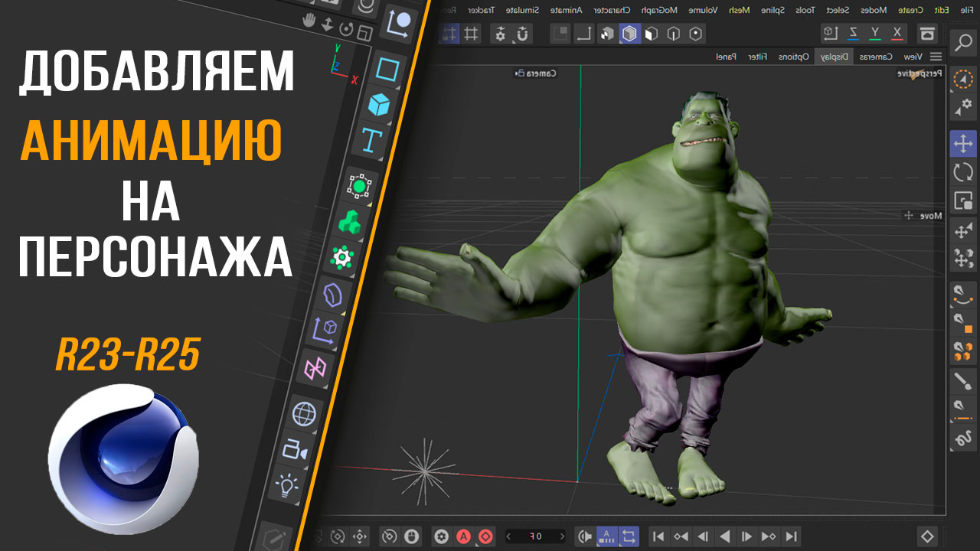Open the Animate menu
Image resolution: width=980 pixels, height=551 pixels.
click(567, 10)
